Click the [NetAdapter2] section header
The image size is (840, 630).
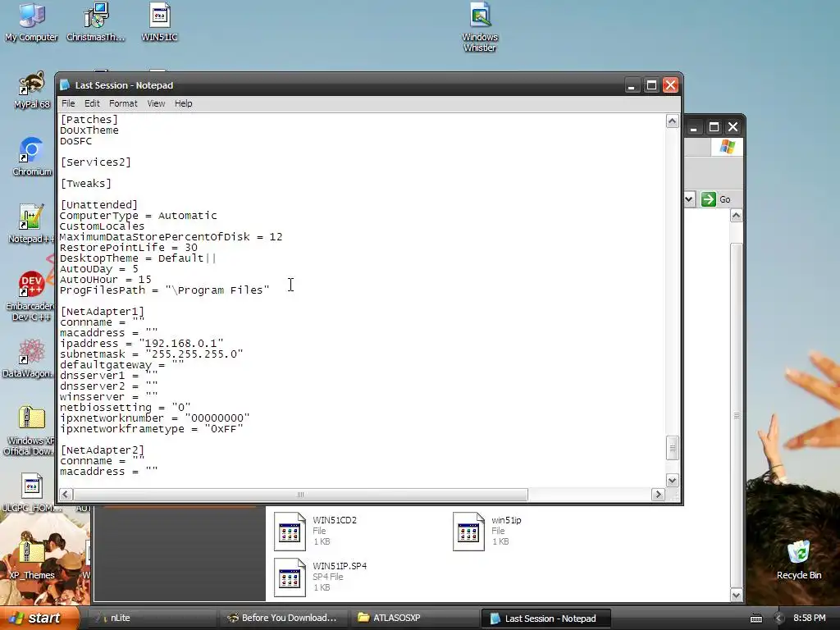click(103, 450)
